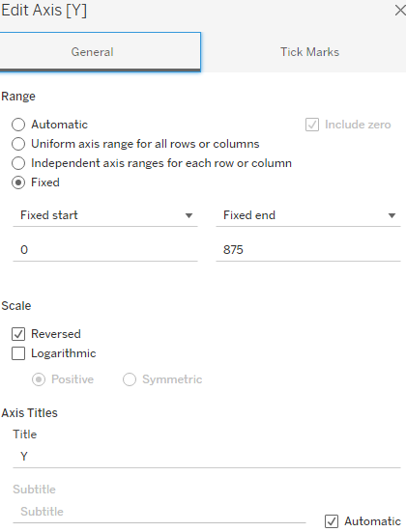Expand the Fixed end dropdown arrow
The image size is (406, 532).
(391, 215)
